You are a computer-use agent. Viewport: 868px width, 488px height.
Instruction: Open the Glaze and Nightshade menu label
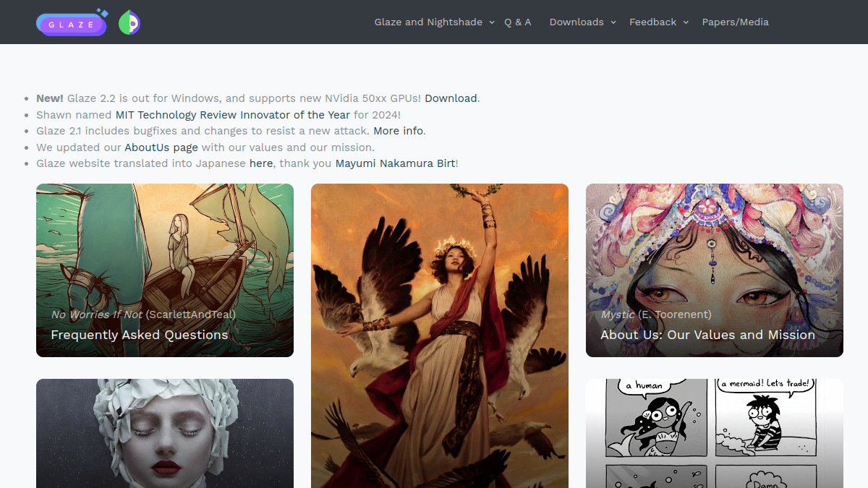428,22
